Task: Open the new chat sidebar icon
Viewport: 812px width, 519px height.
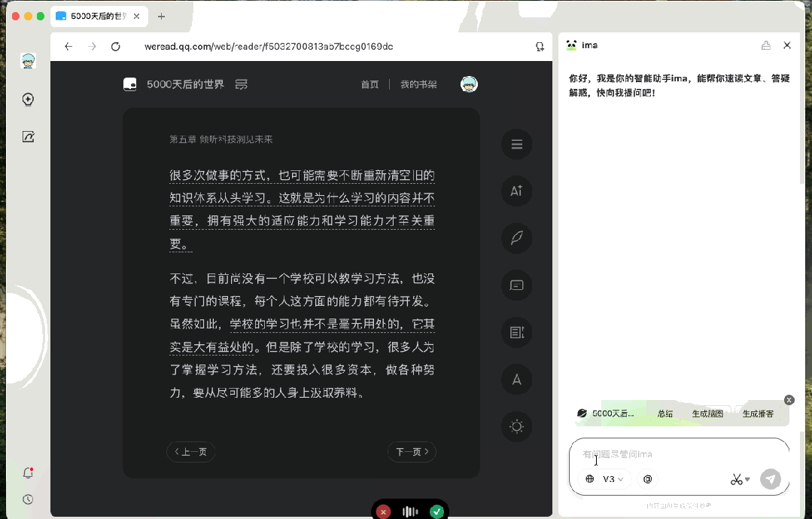Action: pyautogui.click(x=28, y=99)
